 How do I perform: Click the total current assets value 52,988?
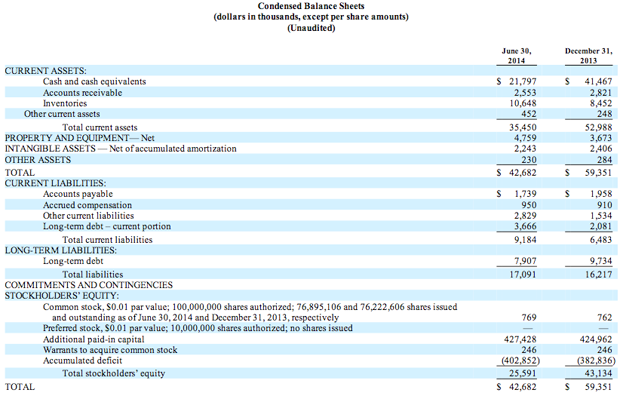[x=598, y=127]
